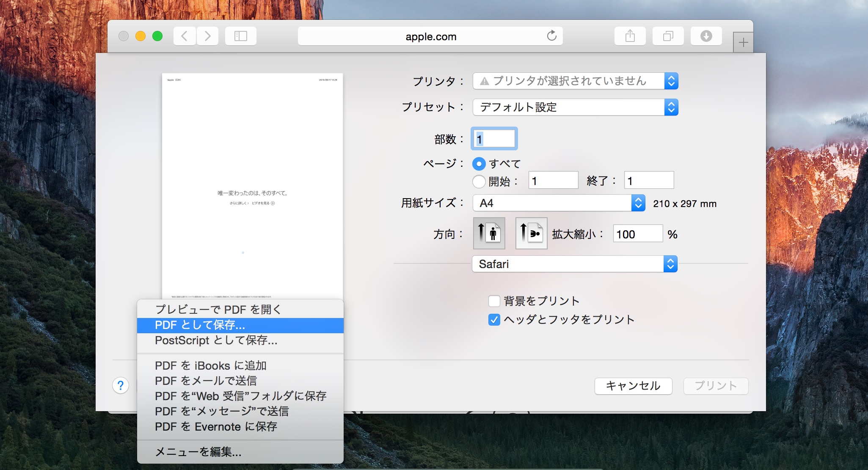Expand the Safari options dropdown
This screenshot has height=470, width=868.
click(x=574, y=264)
